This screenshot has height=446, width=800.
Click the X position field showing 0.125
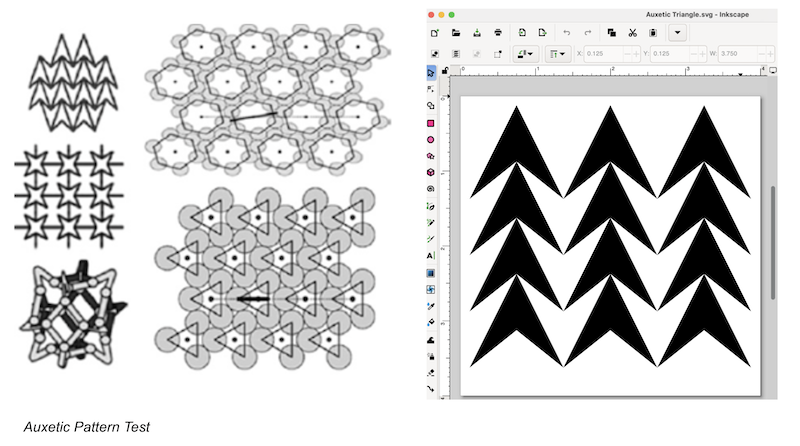606,53
